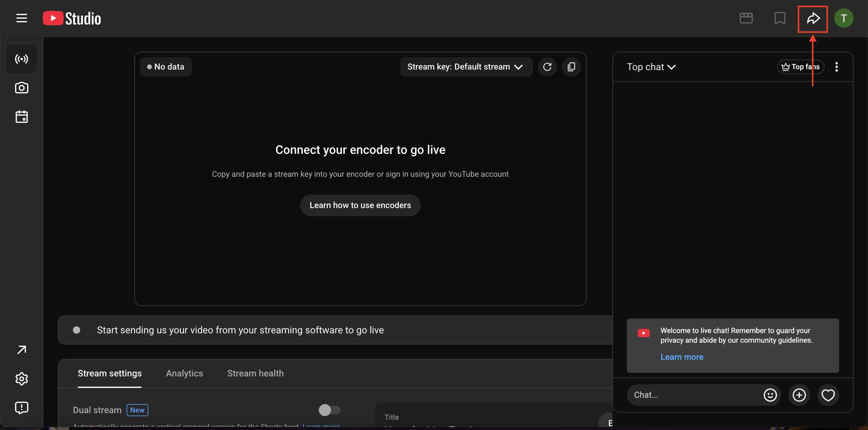Reset the stream key with refresh icon
868x430 pixels.
point(547,67)
